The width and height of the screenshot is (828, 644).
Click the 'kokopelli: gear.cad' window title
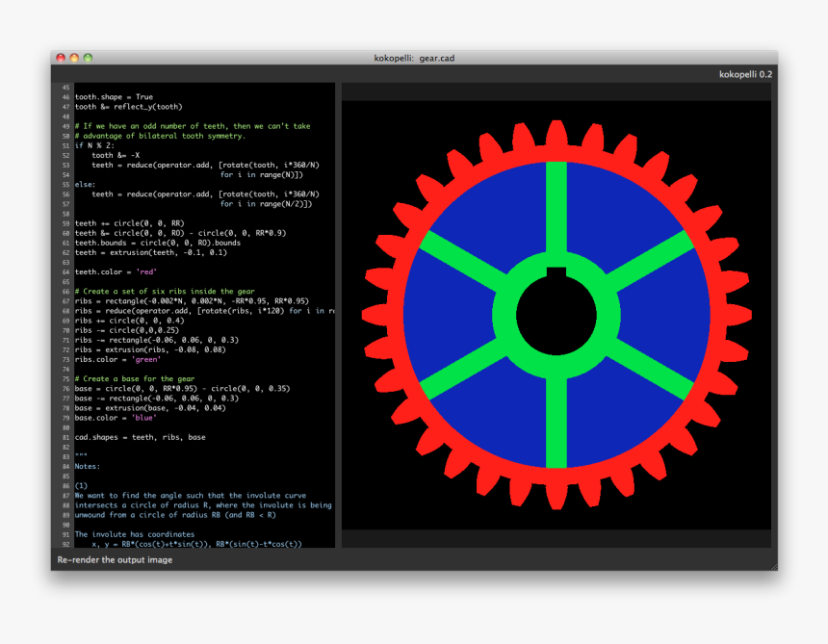coord(414,58)
